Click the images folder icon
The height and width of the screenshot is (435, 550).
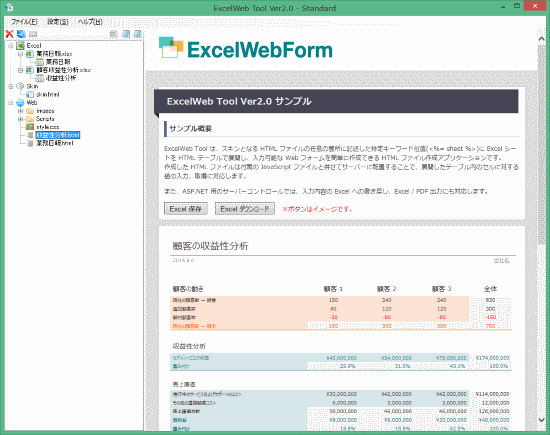[x=30, y=111]
